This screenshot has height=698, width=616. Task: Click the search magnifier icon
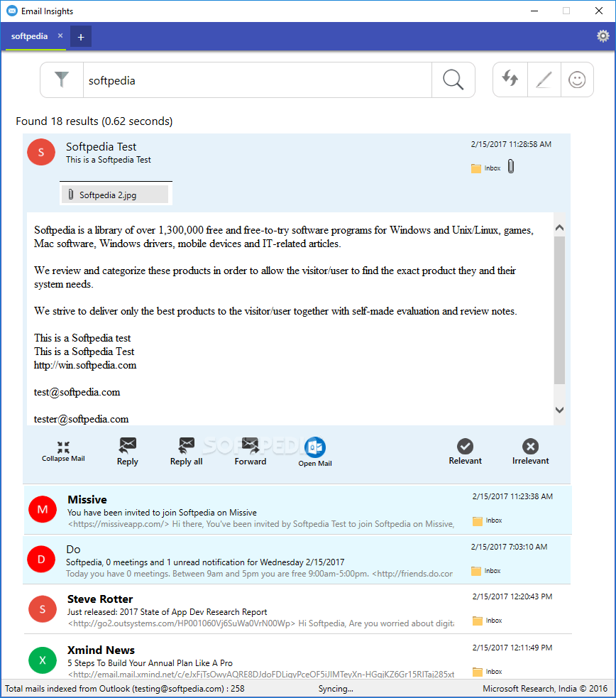pos(453,80)
